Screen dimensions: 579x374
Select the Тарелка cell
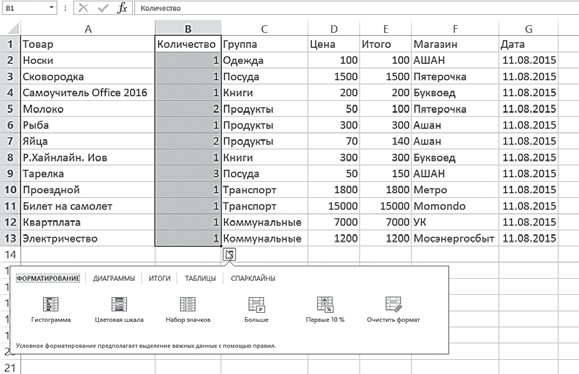(88, 174)
